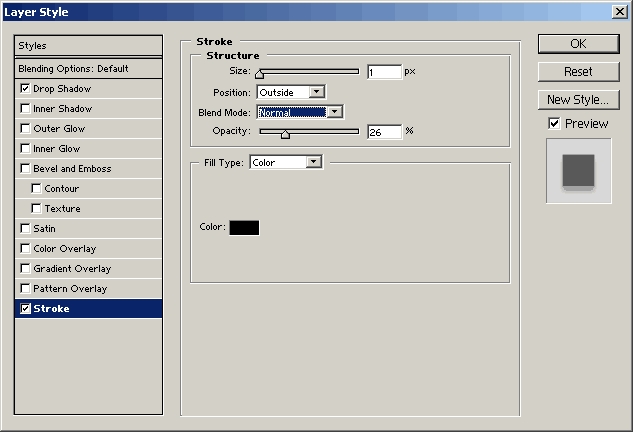The width and height of the screenshot is (633, 432).
Task: Open the Color Overlay settings label
Action: point(65,249)
